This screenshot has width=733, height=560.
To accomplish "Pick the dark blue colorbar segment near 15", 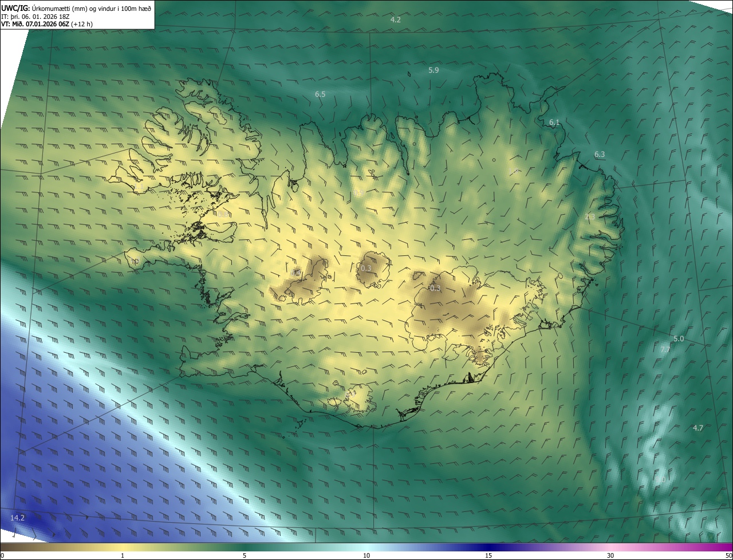I will [488, 547].
